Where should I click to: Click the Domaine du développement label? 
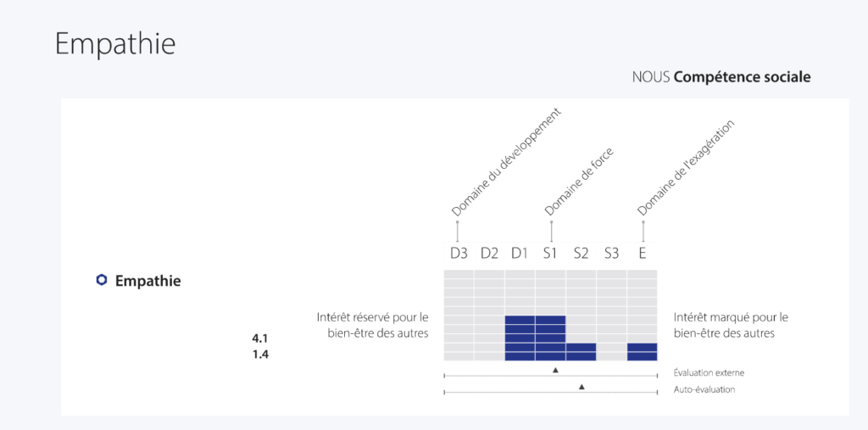(x=506, y=162)
